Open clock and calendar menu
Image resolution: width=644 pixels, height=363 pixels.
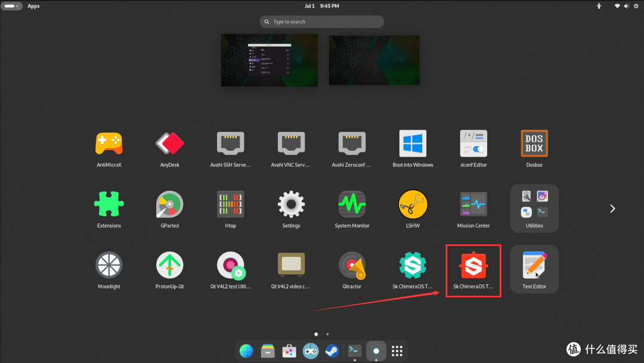[x=321, y=6]
